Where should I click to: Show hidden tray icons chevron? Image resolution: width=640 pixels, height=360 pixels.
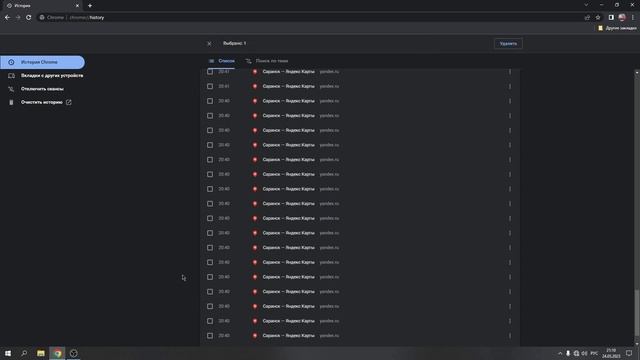tap(560, 353)
